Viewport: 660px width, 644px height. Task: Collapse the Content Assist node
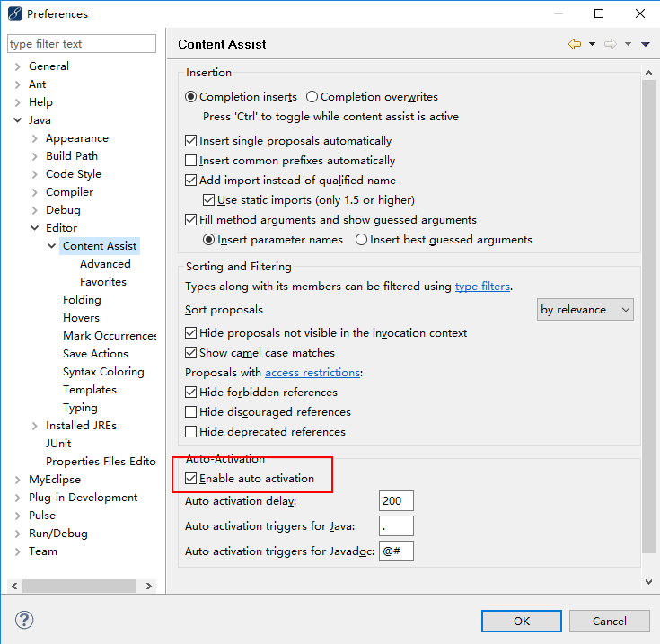click(52, 246)
